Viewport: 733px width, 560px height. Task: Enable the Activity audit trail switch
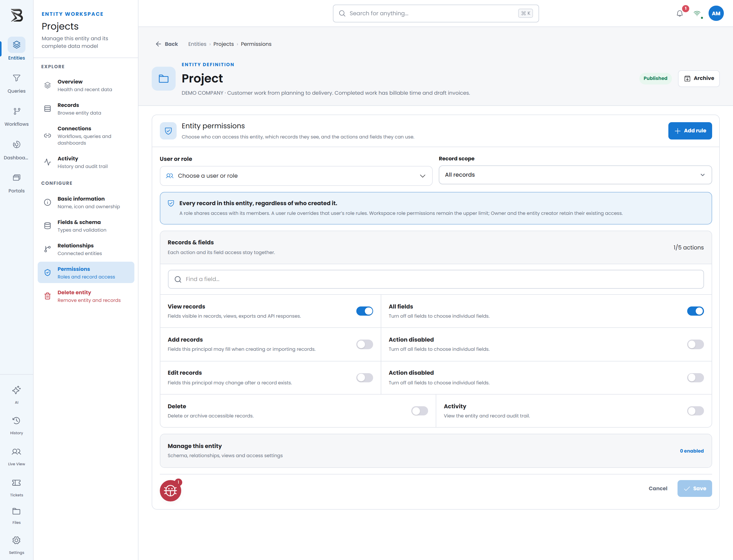pos(695,411)
